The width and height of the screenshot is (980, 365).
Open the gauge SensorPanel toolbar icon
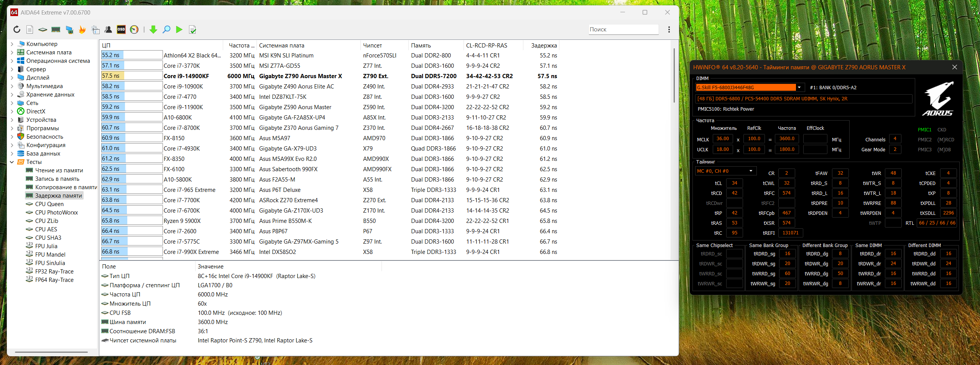pos(134,29)
